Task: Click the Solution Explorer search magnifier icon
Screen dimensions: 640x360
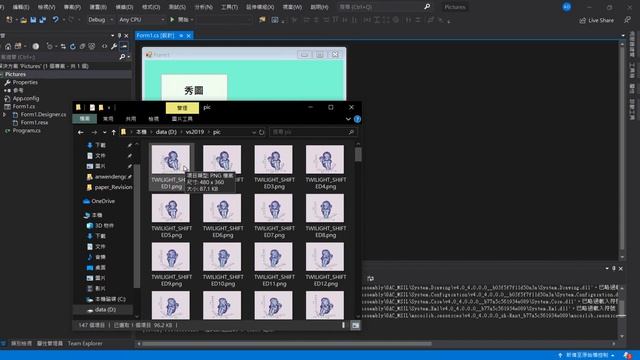Action: 122,57
